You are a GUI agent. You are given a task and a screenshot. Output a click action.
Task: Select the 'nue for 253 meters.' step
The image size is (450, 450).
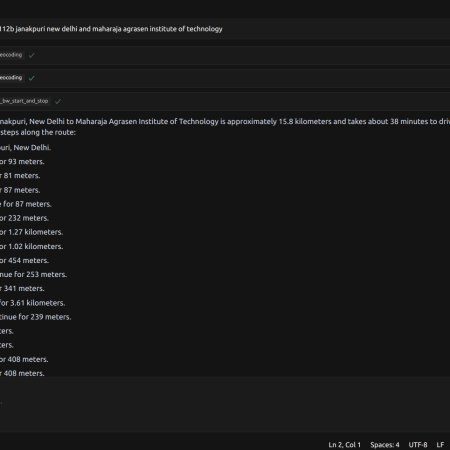pyautogui.click(x=33, y=274)
